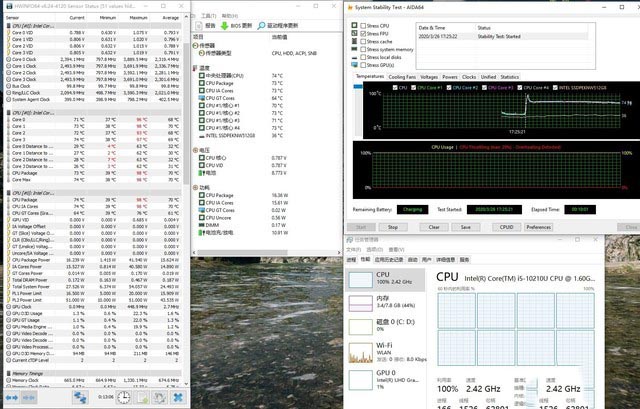The width and height of the screenshot is (640, 409).
Task: Toggle INTEL SSDPEKNW512G8 graph legend checkbox
Action: pos(555,88)
